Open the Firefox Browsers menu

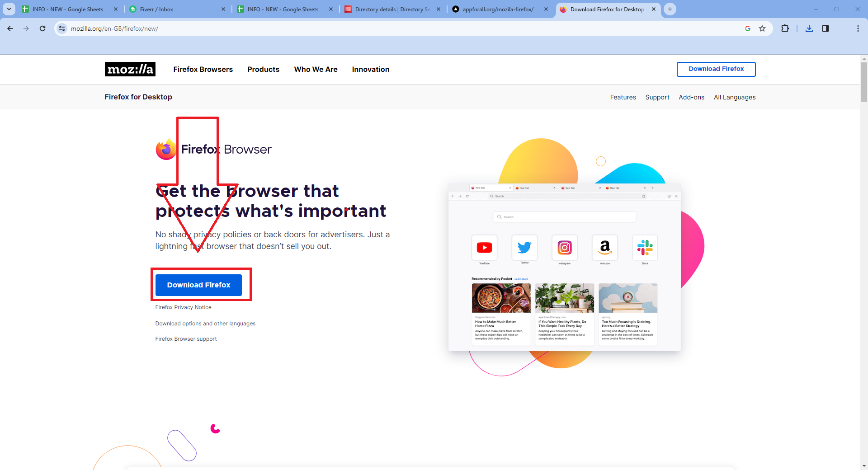(x=203, y=69)
